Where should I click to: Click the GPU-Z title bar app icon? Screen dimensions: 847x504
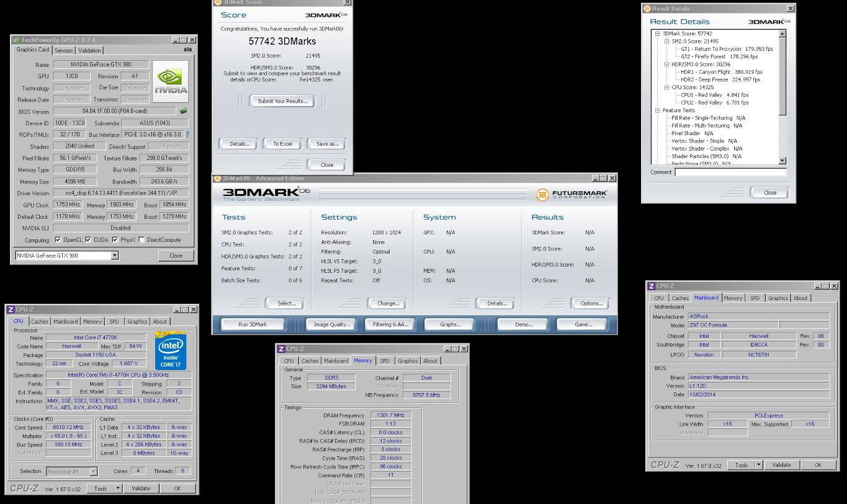click(x=16, y=40)
